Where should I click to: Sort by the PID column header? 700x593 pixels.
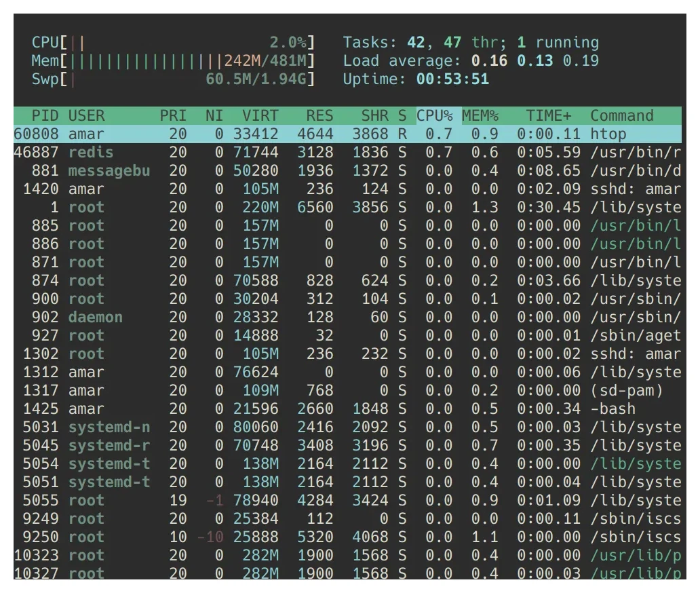(45, 115)
